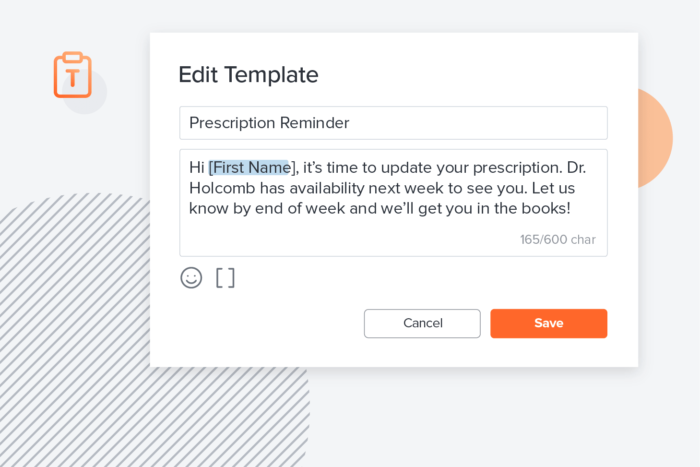This screenshot has height=467, width=700.
Task: Click the orange clipboard template icon
Action: (73, 75)
